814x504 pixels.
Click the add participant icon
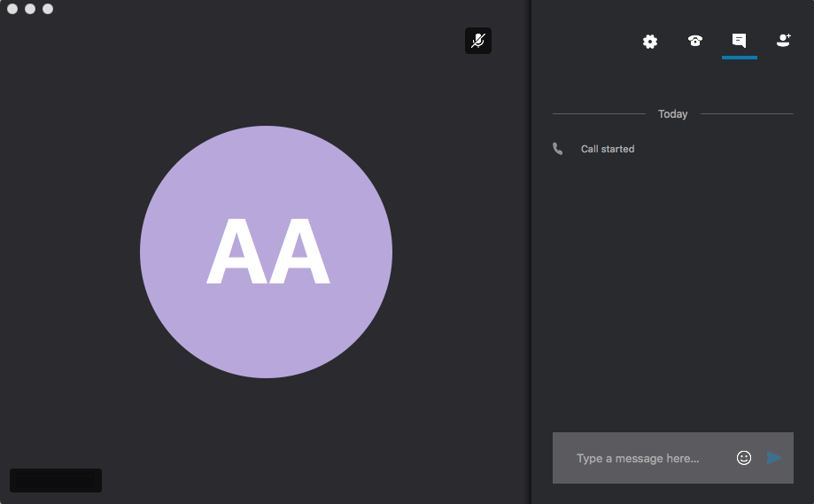point(783,41)
